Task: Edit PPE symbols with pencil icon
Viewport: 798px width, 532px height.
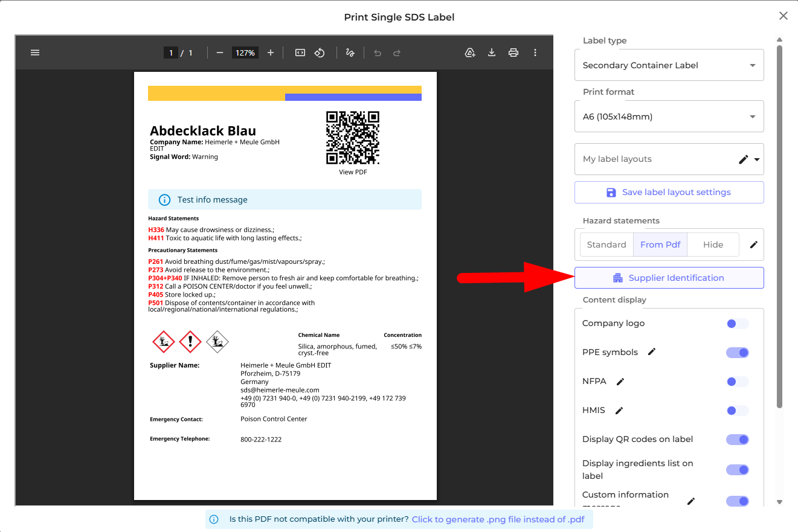Action: (652, 352)
